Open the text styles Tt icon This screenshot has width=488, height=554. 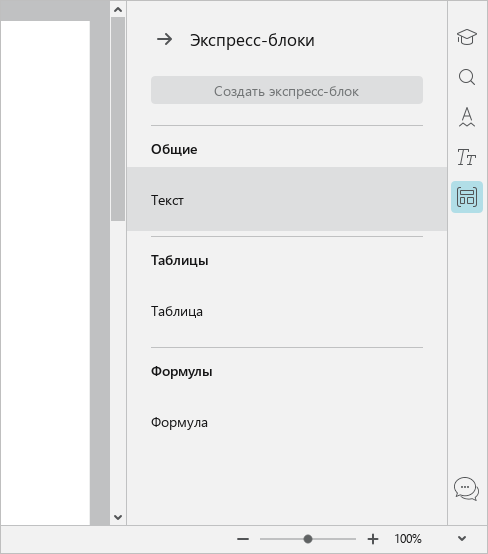[466, 157]
